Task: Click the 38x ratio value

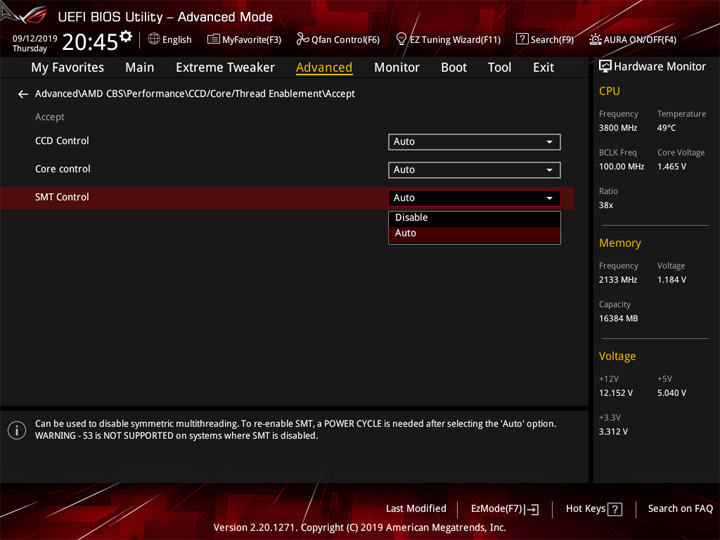Action: coord(606,205)
